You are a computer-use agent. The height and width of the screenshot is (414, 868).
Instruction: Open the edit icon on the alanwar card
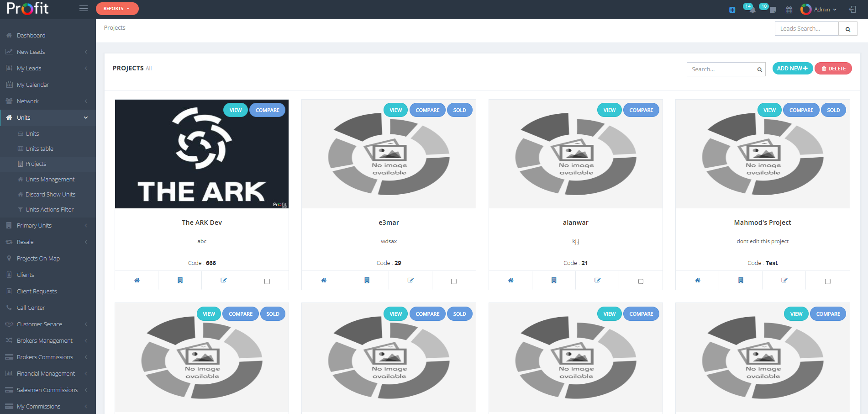point(597,280)
